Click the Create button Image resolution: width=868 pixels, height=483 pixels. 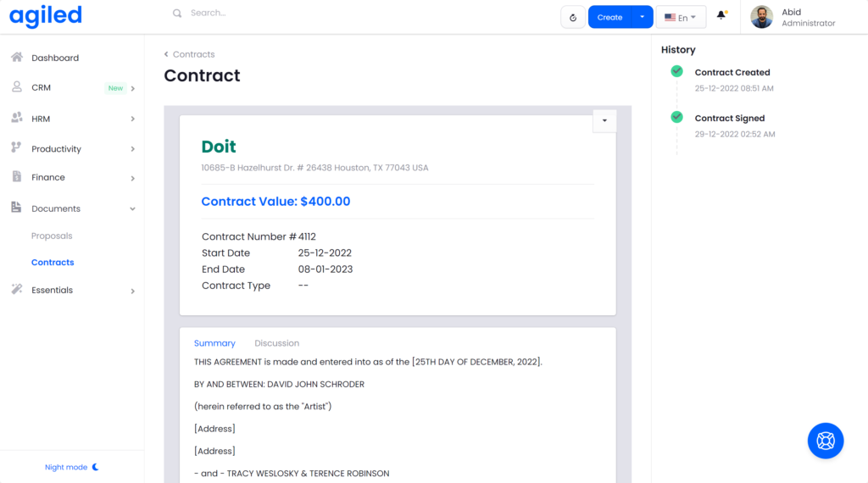tap(609, 17)
